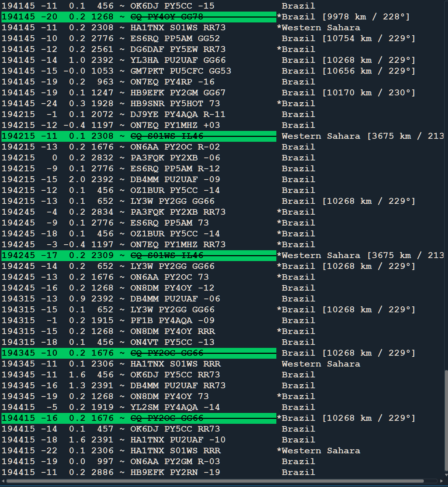
Task: Select the 194245 LY3W PY2GG GG66 row
Action: (222, 266)
